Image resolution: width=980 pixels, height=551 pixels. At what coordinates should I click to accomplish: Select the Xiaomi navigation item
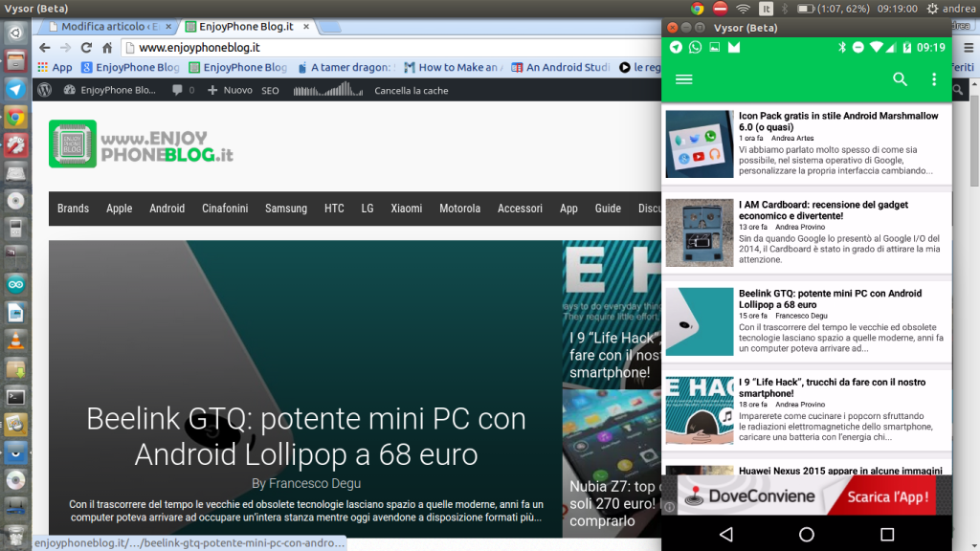406,209
